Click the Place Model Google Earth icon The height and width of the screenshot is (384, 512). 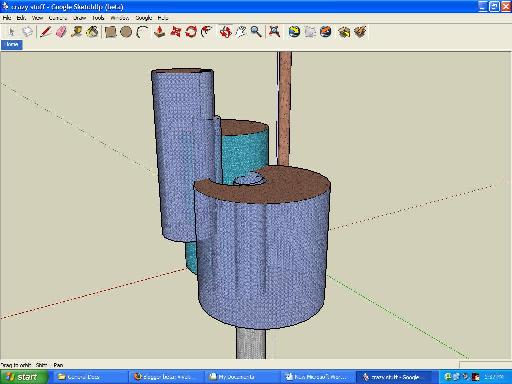(326, 32)
